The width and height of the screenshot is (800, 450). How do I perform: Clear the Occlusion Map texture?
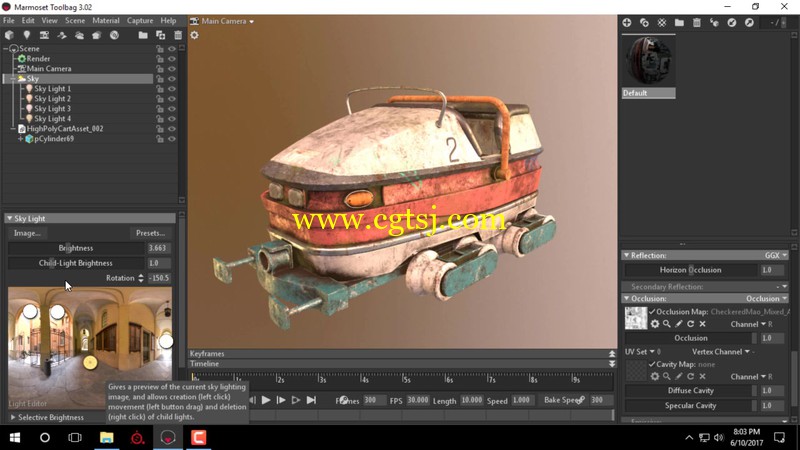(703, 324)
